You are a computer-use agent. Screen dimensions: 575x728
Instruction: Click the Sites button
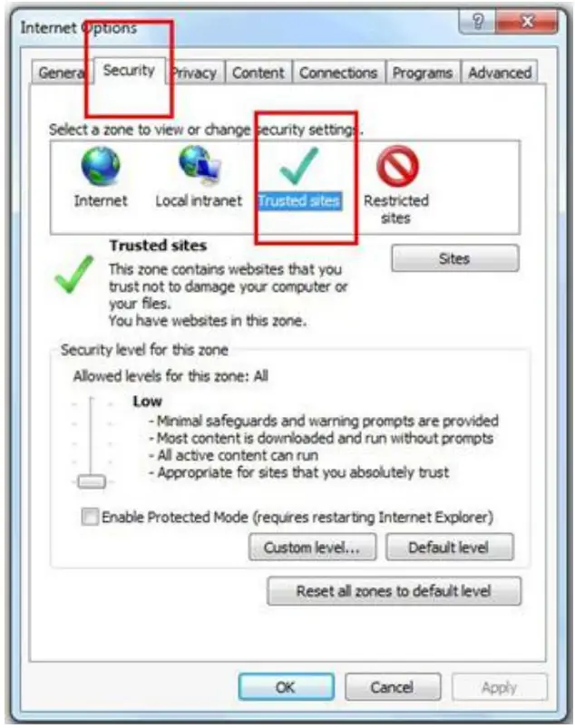click(454, 258)
